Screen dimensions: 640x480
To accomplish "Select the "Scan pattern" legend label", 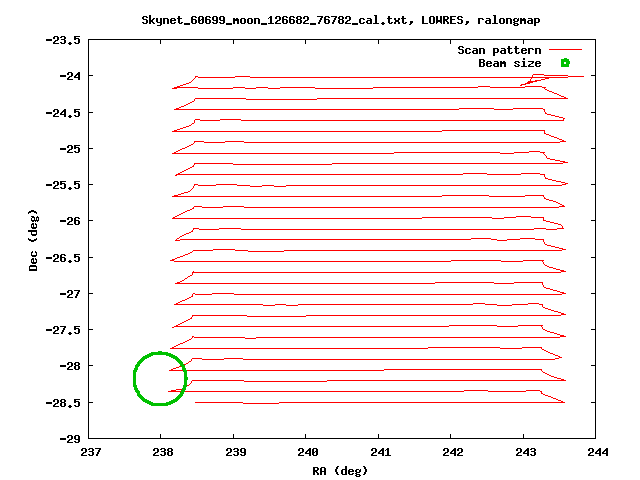I will [499, 50].
